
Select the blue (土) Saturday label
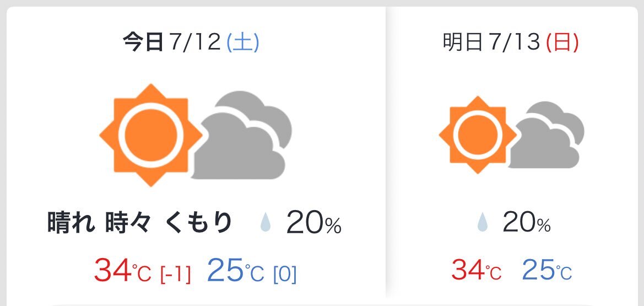(x=243, y=42)
